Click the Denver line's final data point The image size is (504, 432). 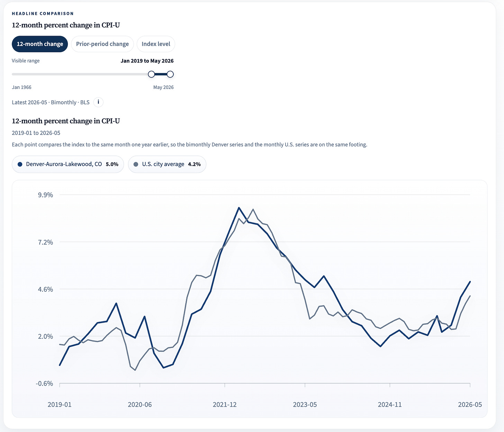pos(470,282)
